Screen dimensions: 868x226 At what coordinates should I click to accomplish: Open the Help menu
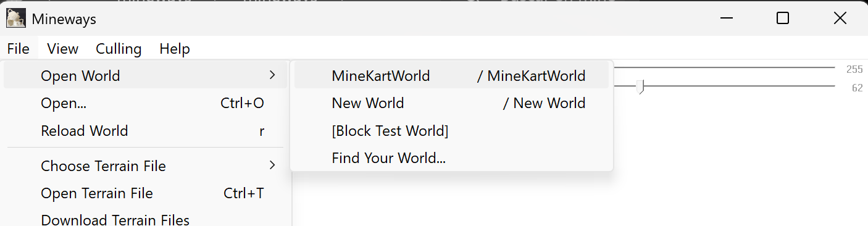point(175,49)
